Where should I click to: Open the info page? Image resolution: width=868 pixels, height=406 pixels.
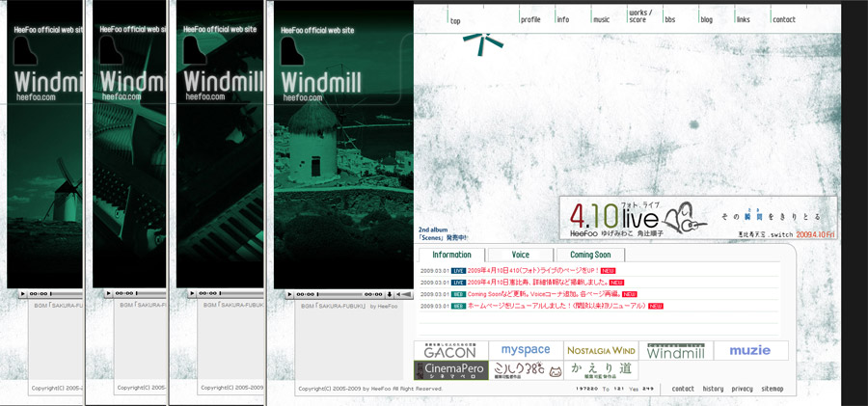click(x=562, y=19)
